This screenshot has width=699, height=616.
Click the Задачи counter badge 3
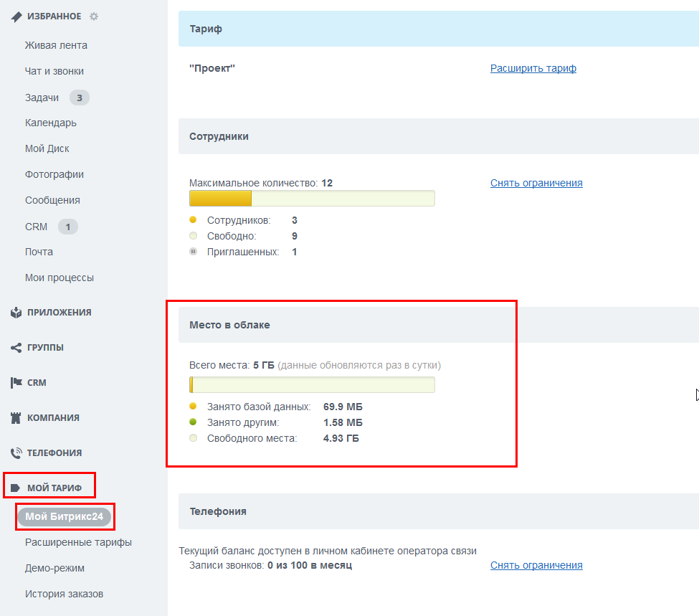click(80, 98)
